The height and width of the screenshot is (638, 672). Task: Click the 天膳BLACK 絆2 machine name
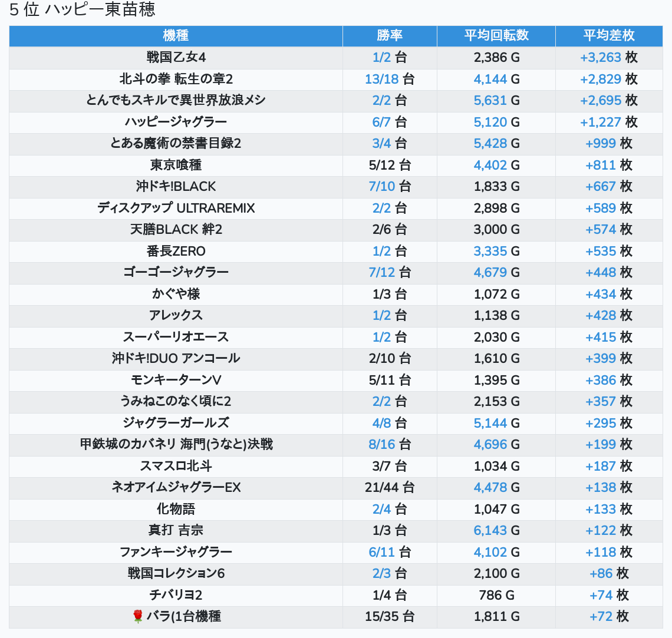[x=176, y=230]
